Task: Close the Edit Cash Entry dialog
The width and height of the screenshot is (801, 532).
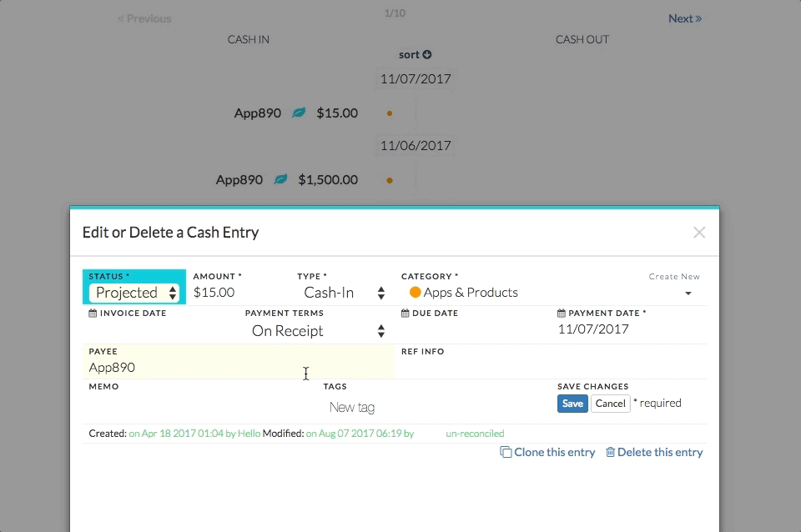Action: [699, 233]
